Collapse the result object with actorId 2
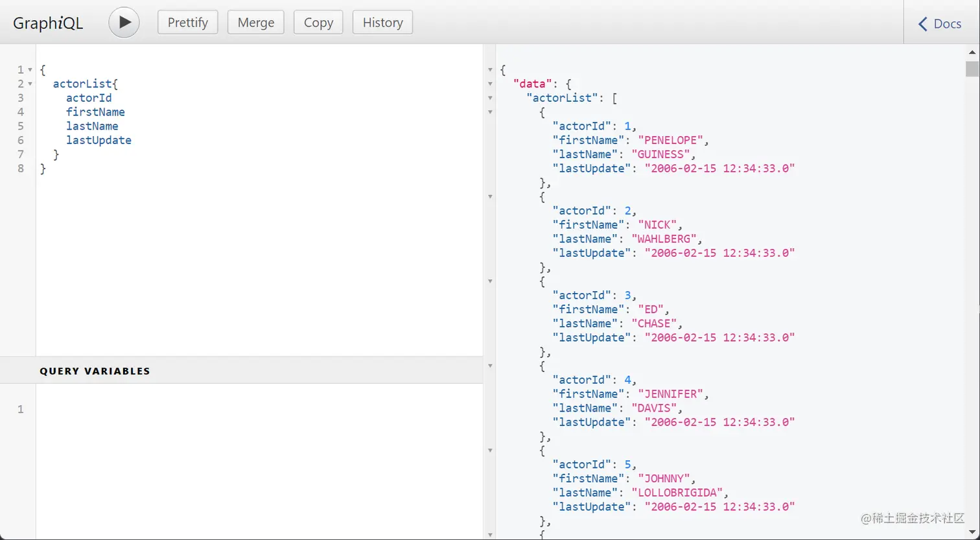Viewport: 980px width, 540px height. point(490,196)
